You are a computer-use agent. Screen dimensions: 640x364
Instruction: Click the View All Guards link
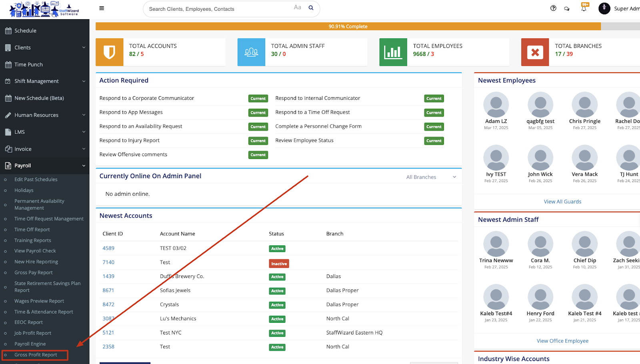(562, 202)
